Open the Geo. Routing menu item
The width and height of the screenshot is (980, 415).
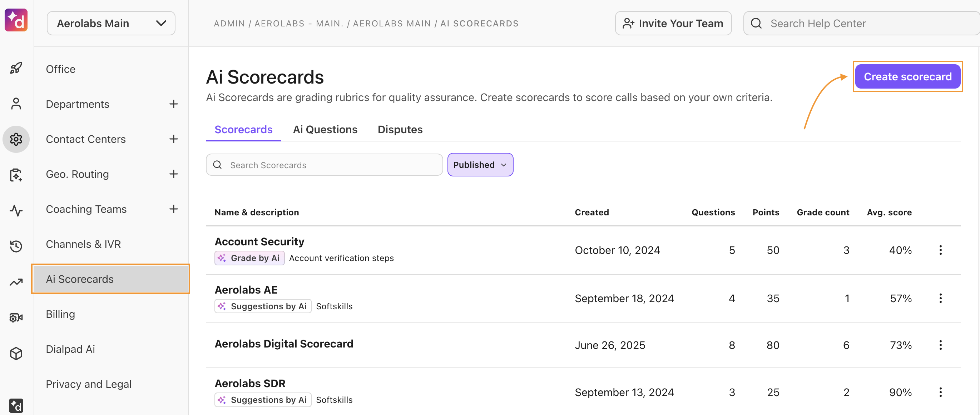(77, 174)
